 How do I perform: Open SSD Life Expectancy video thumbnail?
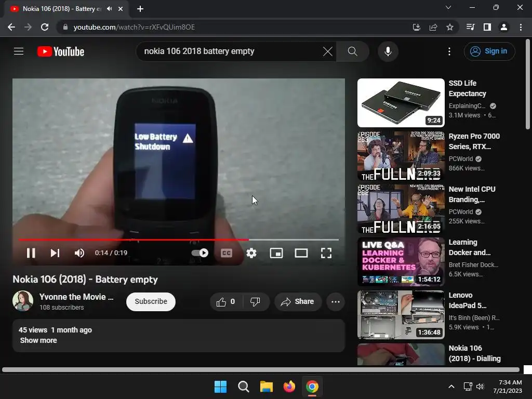click(x=401, y=103)
